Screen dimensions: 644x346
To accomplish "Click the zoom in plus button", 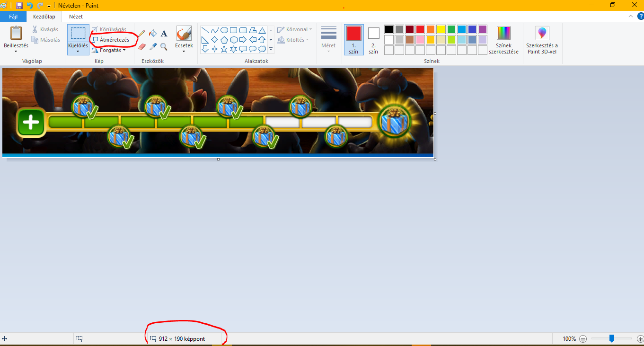I will click(640, 339).
